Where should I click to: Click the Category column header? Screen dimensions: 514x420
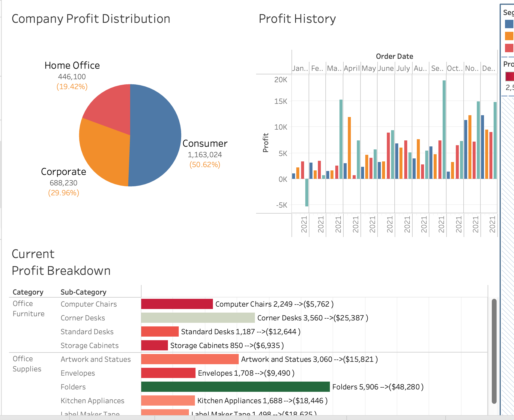tap(28, 292)
